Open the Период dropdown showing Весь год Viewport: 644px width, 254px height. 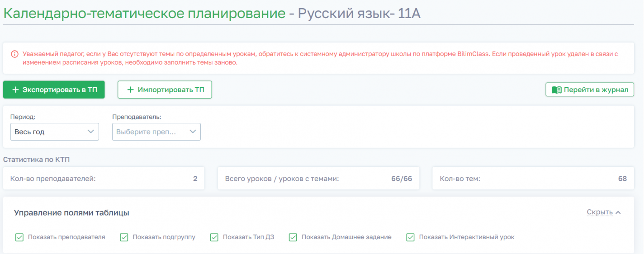pyautogui.click(x=54, y=132)
